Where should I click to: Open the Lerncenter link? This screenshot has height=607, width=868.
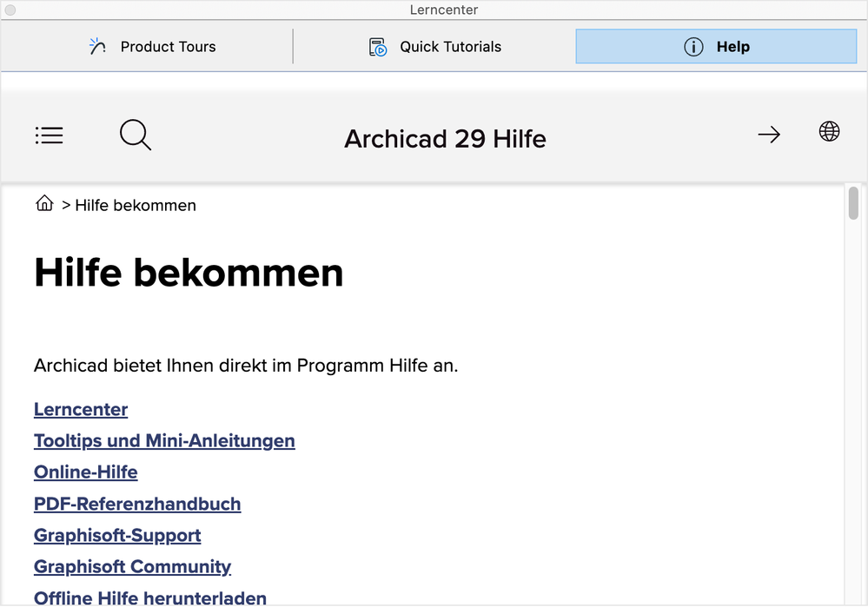81,410
